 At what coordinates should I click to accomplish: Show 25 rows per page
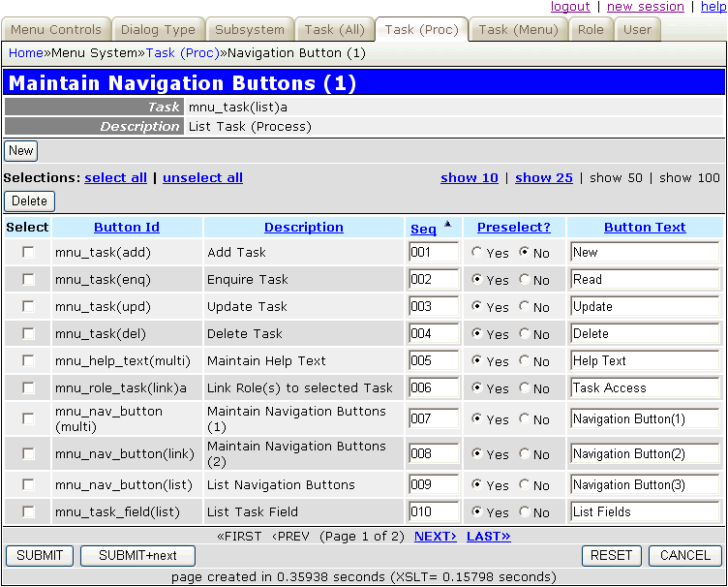tap(544, 178)
